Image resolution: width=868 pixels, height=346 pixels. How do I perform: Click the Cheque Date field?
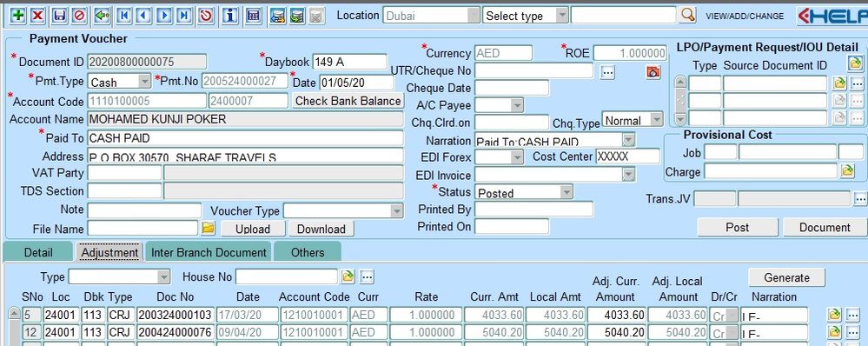coord(512,88)
